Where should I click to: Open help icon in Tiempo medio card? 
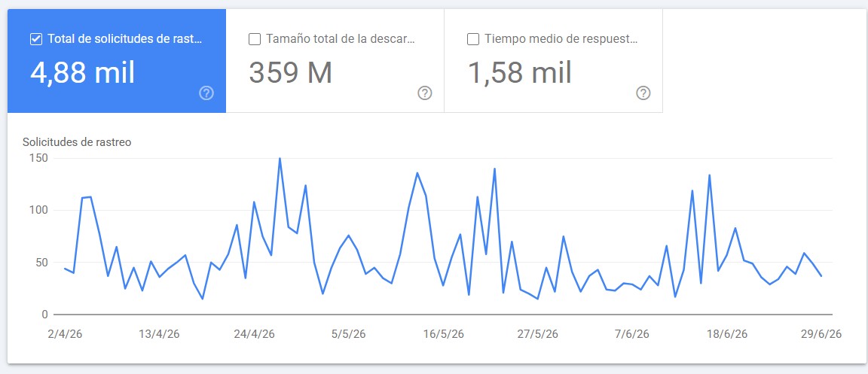pos(643,93)
